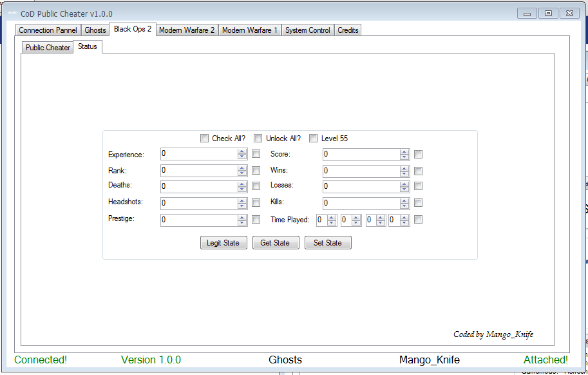The image size is (588, 375).
Task: Select the Black Ops 2 tab
Action: pos(133,29)
